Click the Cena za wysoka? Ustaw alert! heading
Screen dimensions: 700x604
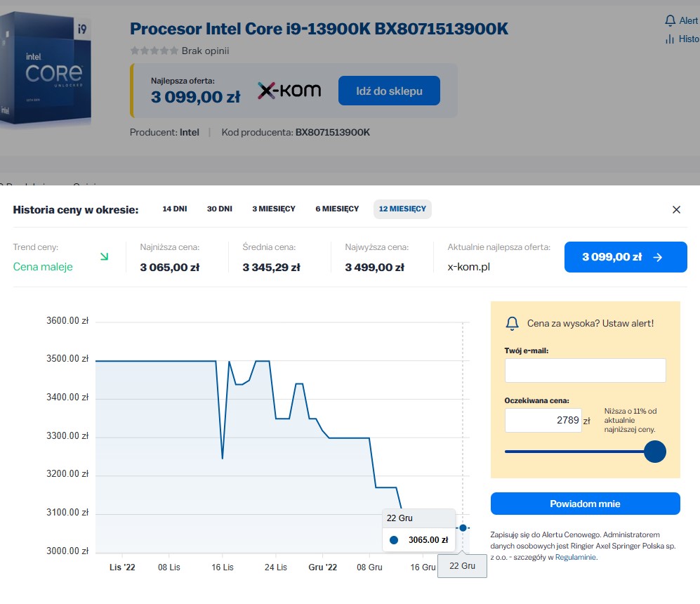tap(590, 323)
